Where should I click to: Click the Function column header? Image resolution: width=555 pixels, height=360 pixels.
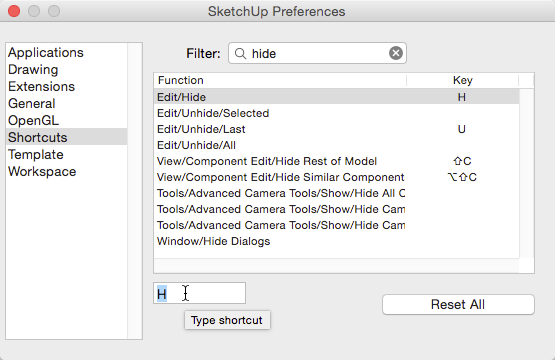click(x=280, y=80)
